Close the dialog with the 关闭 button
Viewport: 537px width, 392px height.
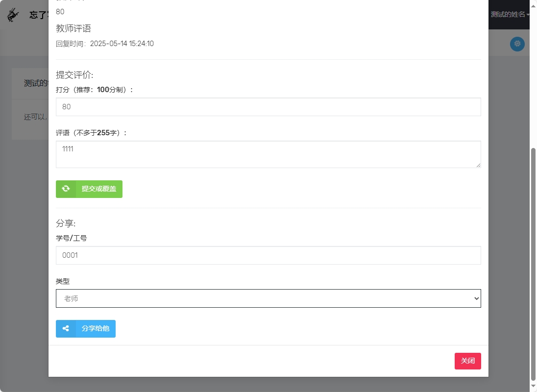[x=467, y=361]
